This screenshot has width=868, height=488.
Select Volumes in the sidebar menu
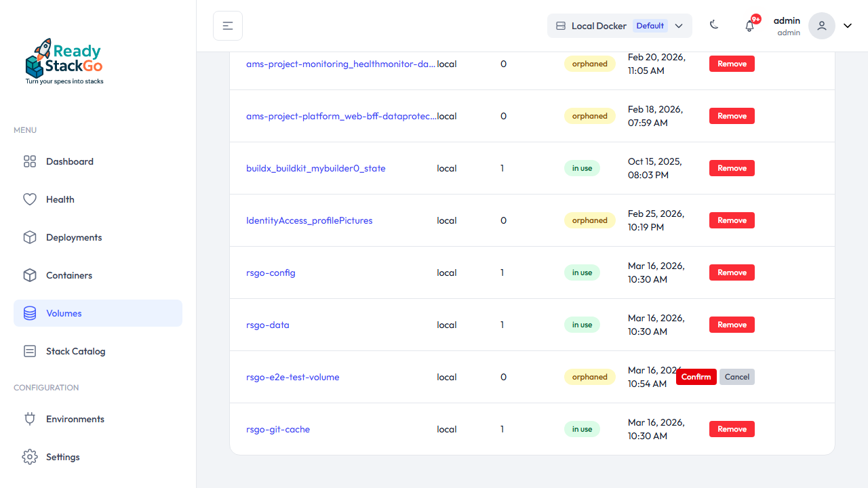(64, 313)
